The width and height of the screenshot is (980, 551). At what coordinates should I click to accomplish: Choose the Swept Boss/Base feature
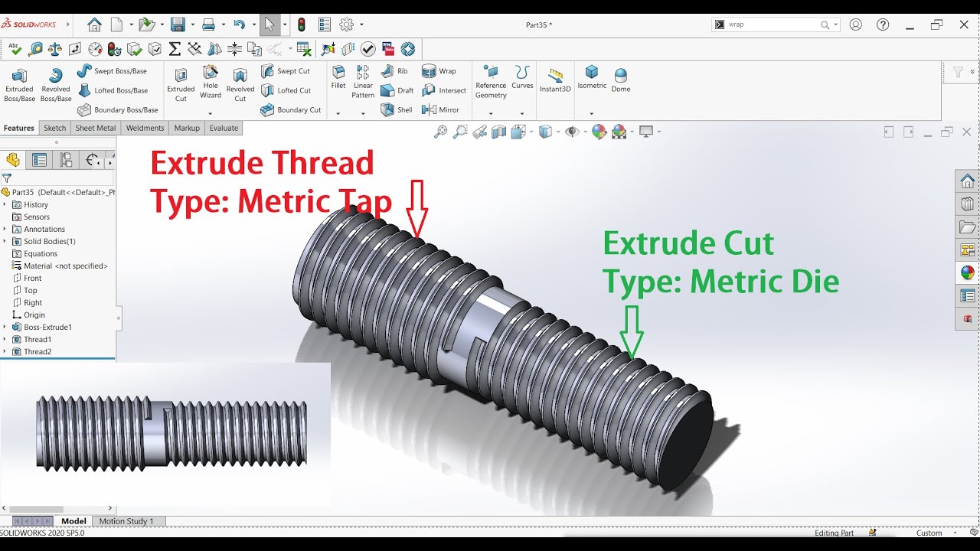112,71
